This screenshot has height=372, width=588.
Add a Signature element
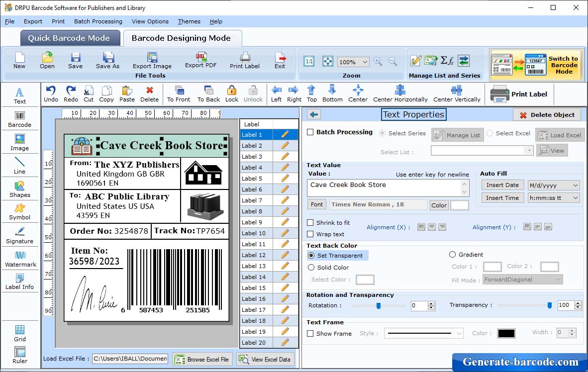pos(19,236)
